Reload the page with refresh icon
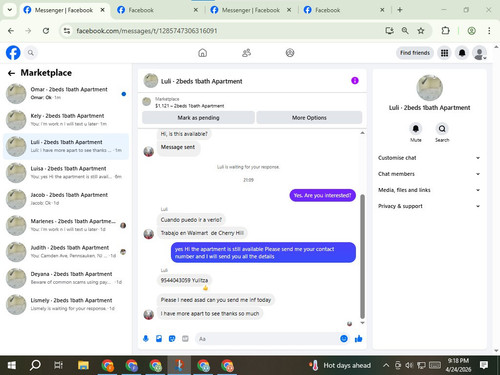 click(x=46, y=31)
